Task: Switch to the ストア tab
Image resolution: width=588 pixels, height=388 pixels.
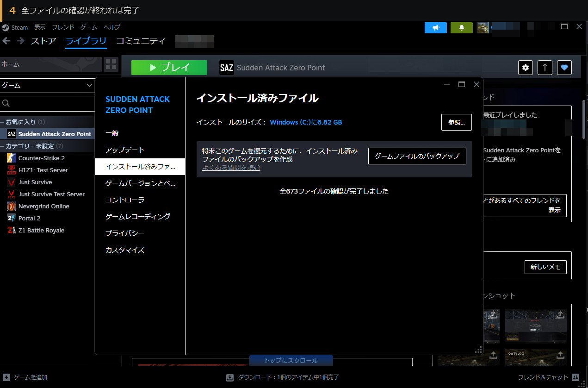Action: coord(43,41)
